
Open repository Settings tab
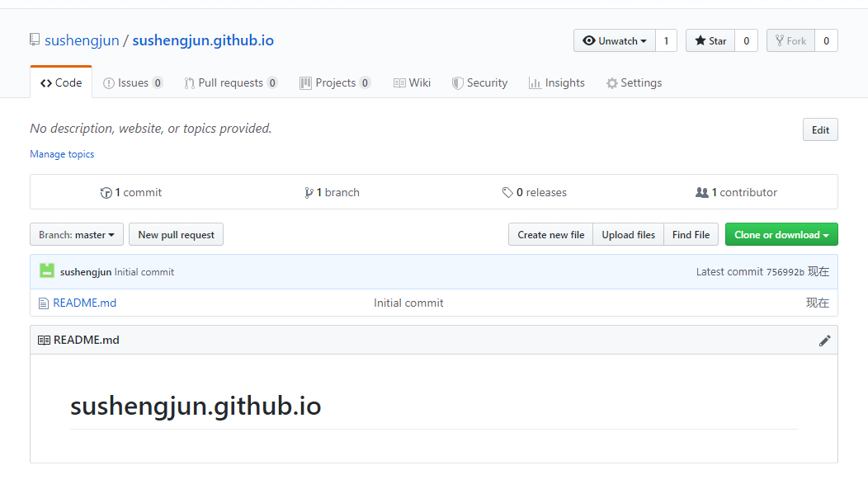[x=634, y=83]
